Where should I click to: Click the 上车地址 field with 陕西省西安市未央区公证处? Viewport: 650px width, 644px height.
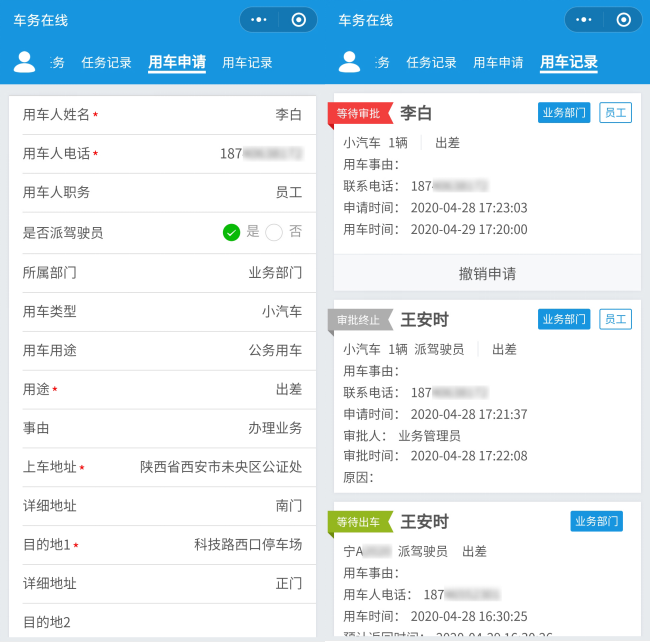(220, 467)
